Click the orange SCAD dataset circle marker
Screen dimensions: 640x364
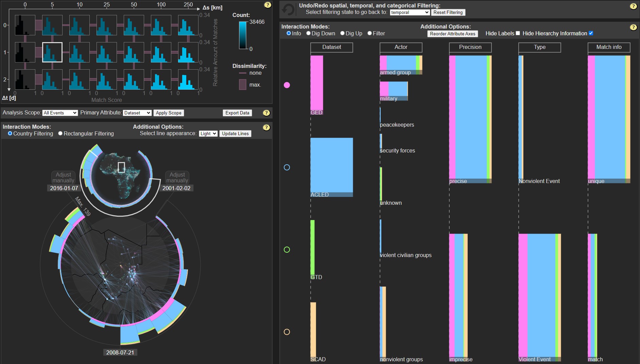pos(287,332)
